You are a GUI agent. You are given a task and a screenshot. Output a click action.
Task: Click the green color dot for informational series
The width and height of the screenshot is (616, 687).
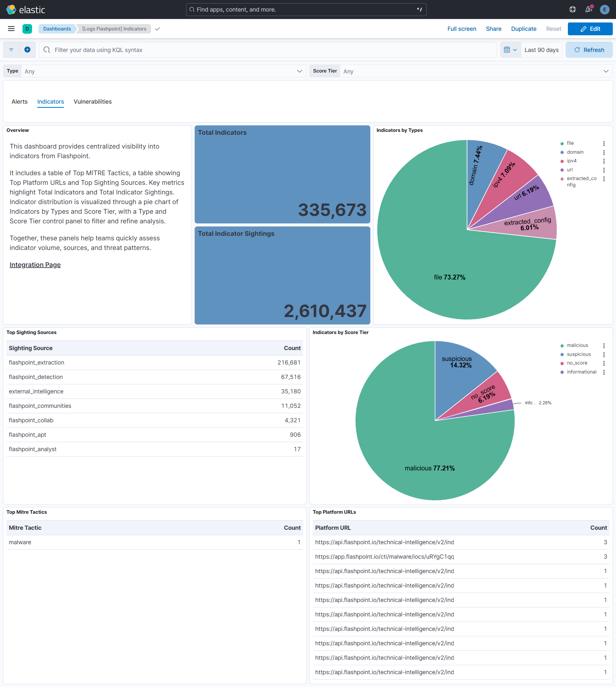pos(562,372)
